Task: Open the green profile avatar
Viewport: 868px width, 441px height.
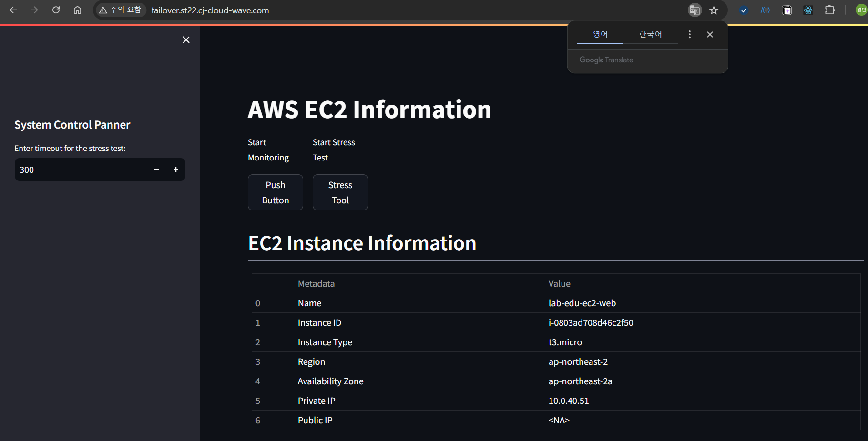Action: [861, 10]
